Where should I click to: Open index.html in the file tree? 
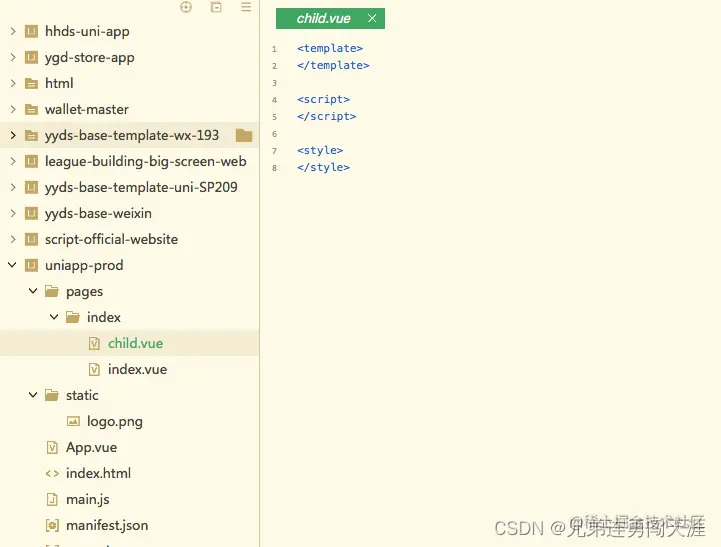[98, 473]
